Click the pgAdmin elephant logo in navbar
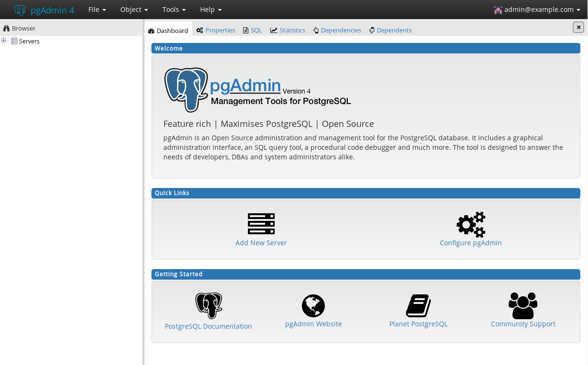The height and width of the screenshot is (365, 588). tap(20, 10)
